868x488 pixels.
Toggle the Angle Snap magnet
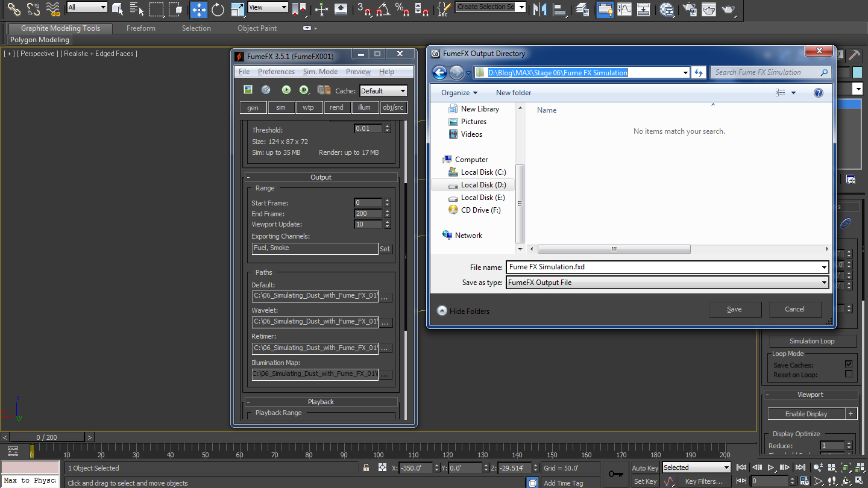pos(383,9)
